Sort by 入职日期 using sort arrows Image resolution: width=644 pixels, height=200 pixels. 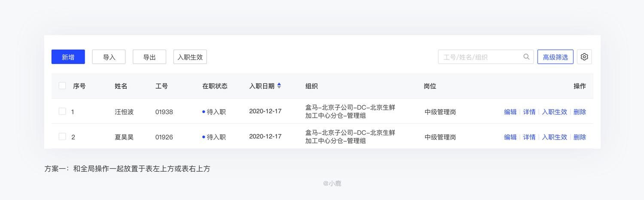click(x=279, y=86)
